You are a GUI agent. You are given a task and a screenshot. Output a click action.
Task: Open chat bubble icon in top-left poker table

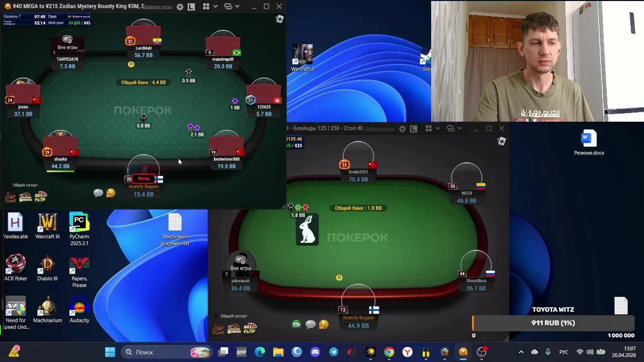[98, 193]
